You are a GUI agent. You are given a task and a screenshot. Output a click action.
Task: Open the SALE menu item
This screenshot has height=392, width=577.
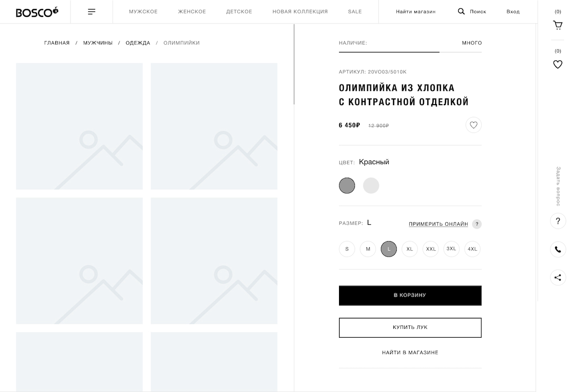click(355, 12)
